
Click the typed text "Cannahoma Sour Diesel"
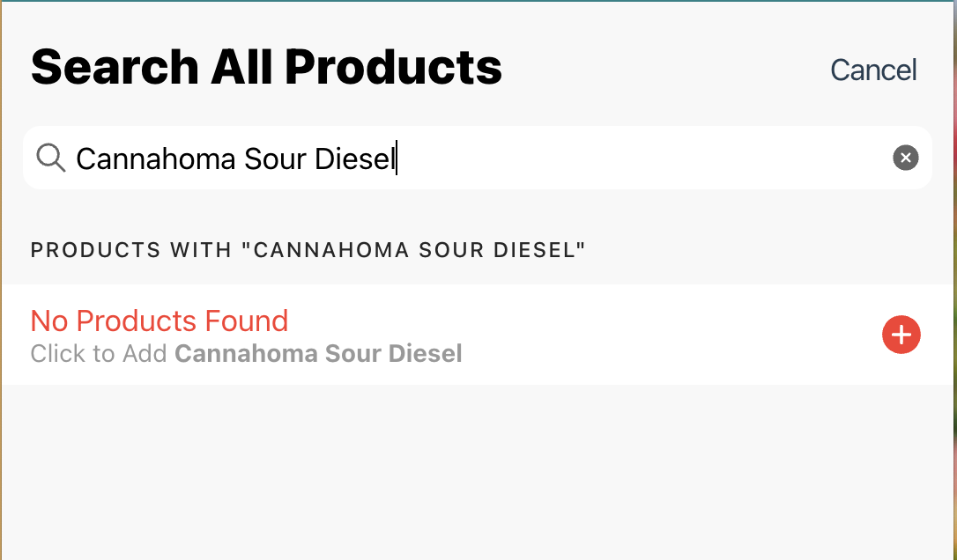coord(234,158)
